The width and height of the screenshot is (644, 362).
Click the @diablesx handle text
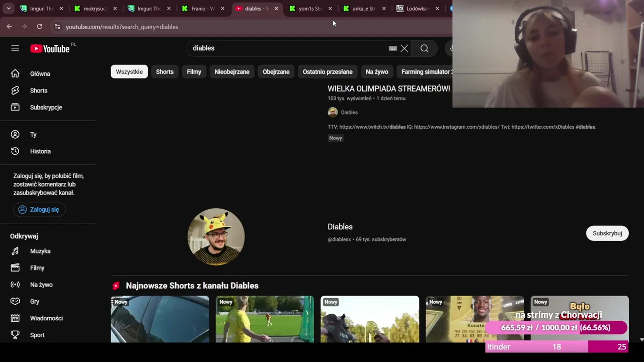click(x=339, y=239)
